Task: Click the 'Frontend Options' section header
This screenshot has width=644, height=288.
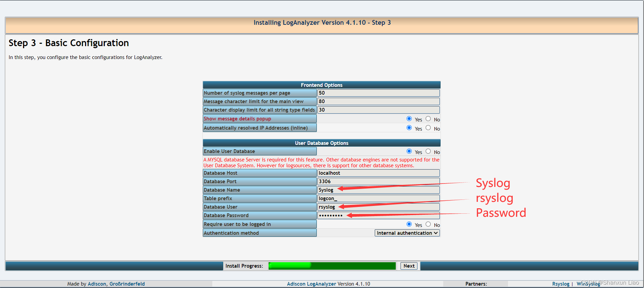Action: (x=321, y=85)
